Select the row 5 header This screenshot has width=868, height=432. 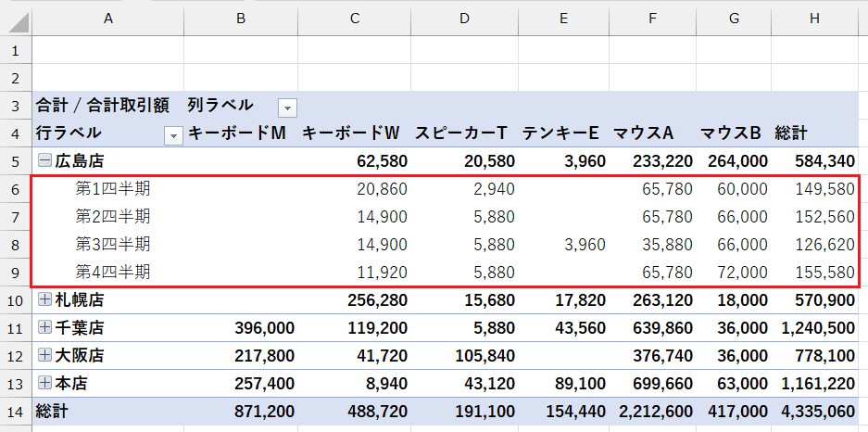[x=16, y=161]
